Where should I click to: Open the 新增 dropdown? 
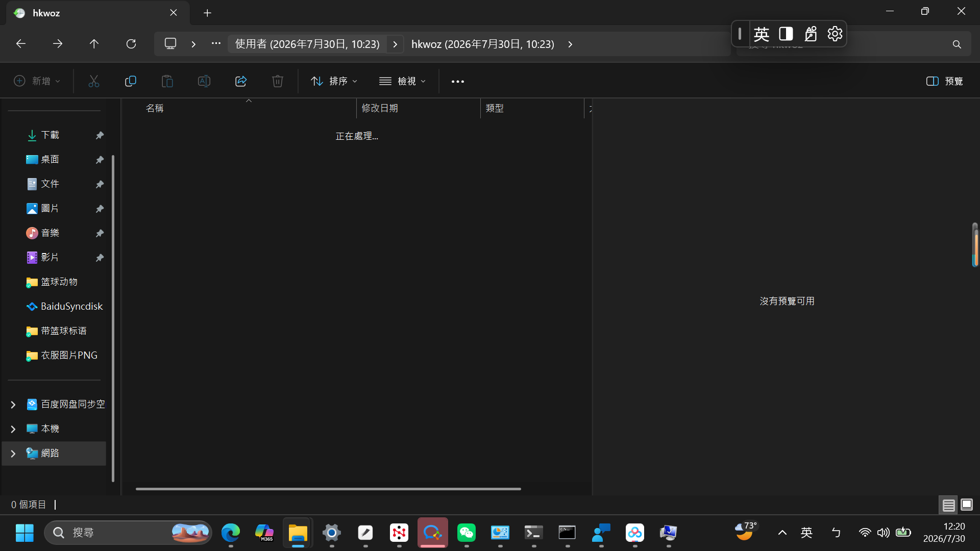point(37,81)
